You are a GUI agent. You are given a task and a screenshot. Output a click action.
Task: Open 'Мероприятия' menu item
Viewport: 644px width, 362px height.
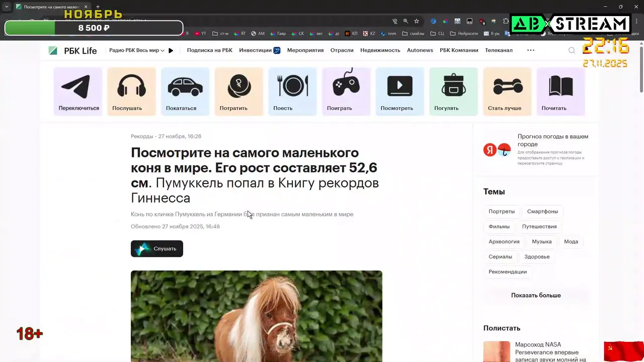pyautogui.click(x=305, y=50)
